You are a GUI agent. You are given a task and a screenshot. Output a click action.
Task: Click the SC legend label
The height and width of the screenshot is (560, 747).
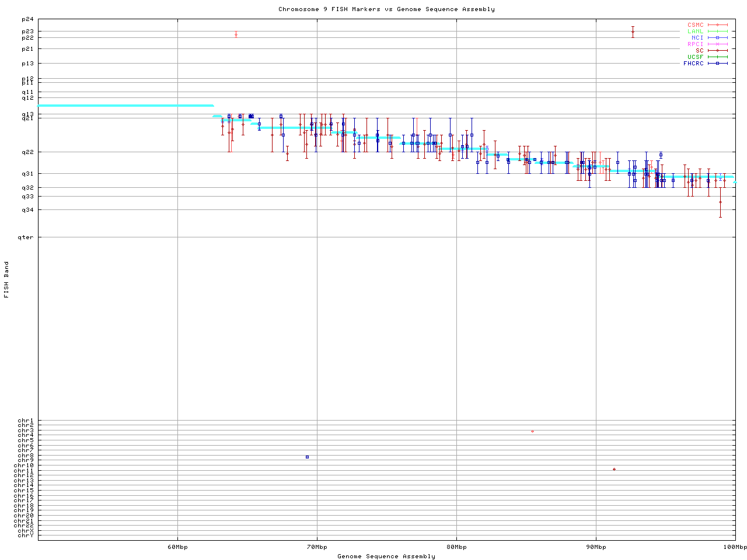(x=699, y=51)
